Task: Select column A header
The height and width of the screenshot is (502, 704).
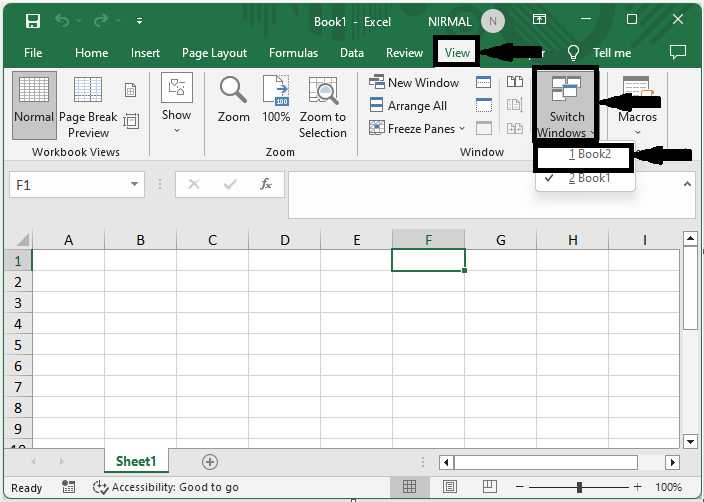Action: [68, 240]
